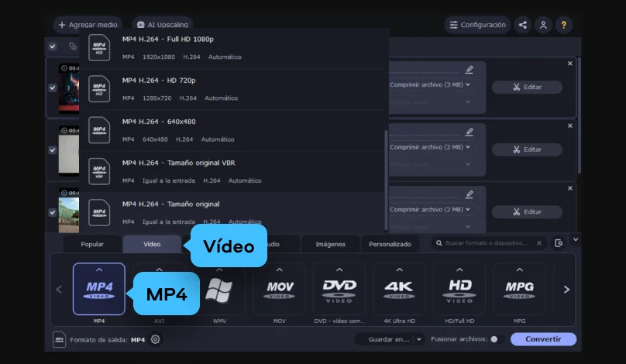Expand DVD format presets chevron
Screen dimensions: 626x364
click(x=339, y=270)
